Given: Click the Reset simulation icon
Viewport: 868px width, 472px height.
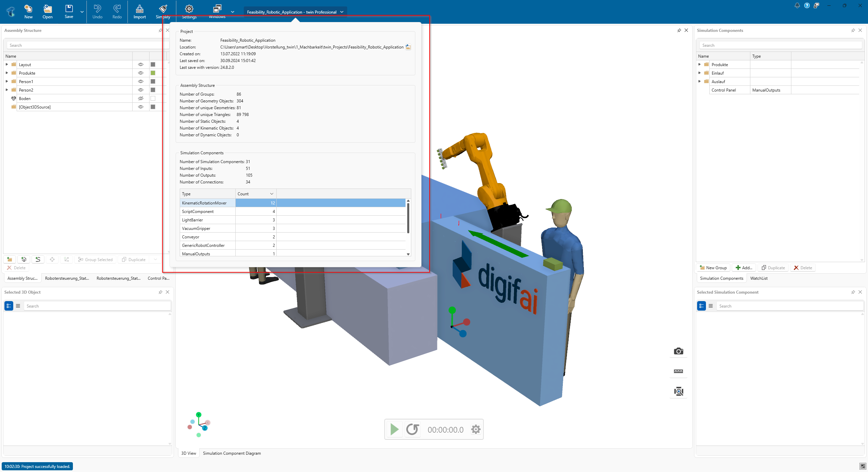Looking at the screenshot, I should coord(413,430).
